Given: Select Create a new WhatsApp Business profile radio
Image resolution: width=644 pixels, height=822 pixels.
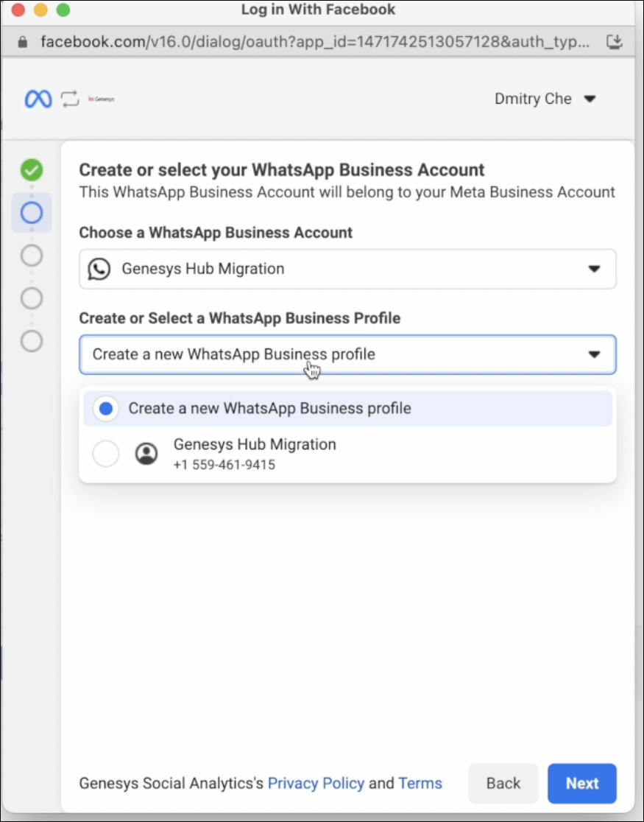Looking at the screenshot, I should coord(106,408).
